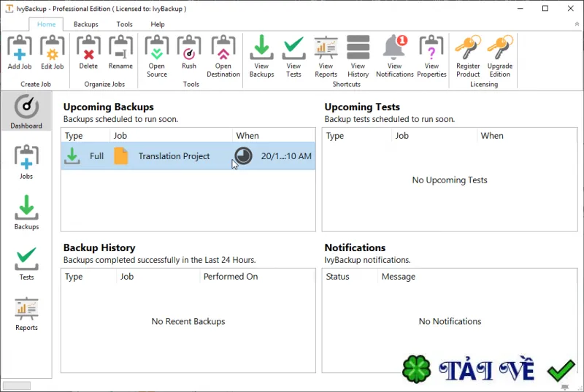This screenshot has width=584, height=392.
Task: Click Upgrade Edition keys icon
Action: [x=500, y=47]
